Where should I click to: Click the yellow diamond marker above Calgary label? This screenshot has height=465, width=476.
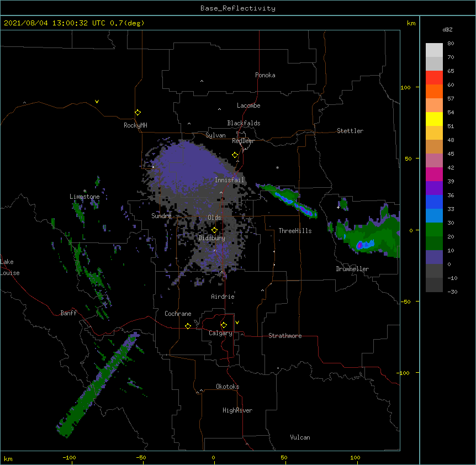pos(224,325)
